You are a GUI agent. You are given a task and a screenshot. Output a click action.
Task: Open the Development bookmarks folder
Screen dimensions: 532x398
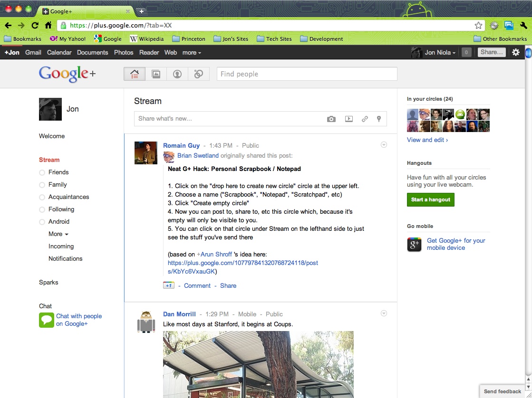point(321,38)
